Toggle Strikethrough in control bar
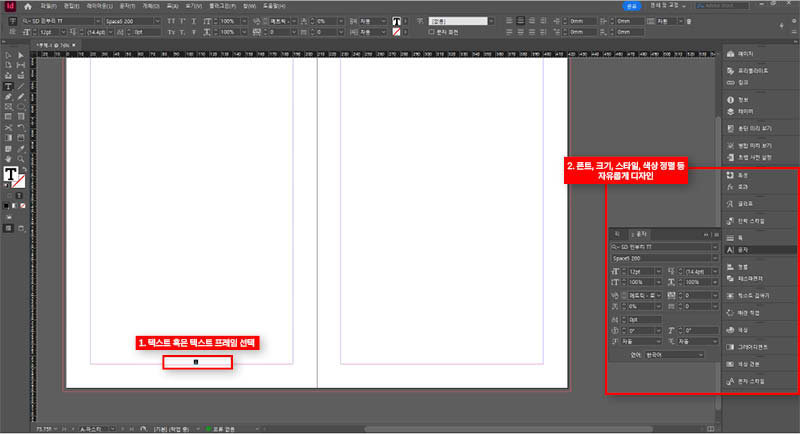 click(193, 32)
